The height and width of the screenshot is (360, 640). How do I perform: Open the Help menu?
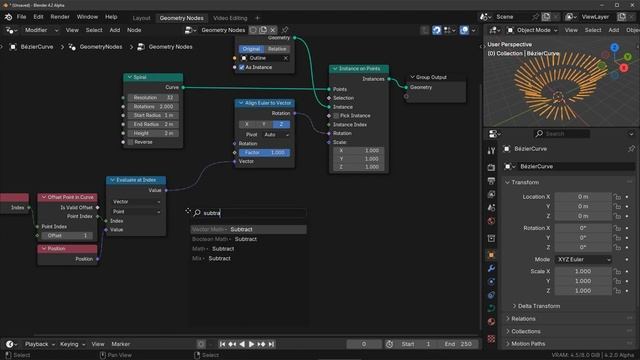point(111,17)
